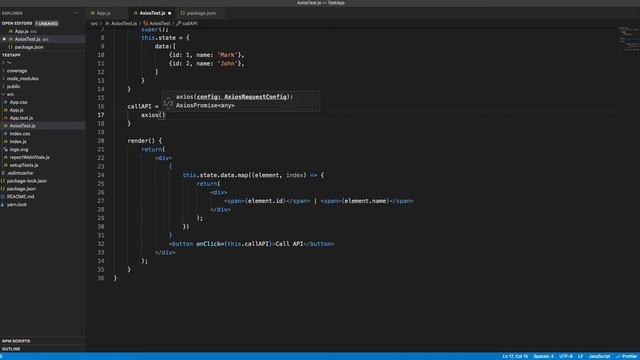Click Ln 17, Col 16 in status bar

[515, 356]
